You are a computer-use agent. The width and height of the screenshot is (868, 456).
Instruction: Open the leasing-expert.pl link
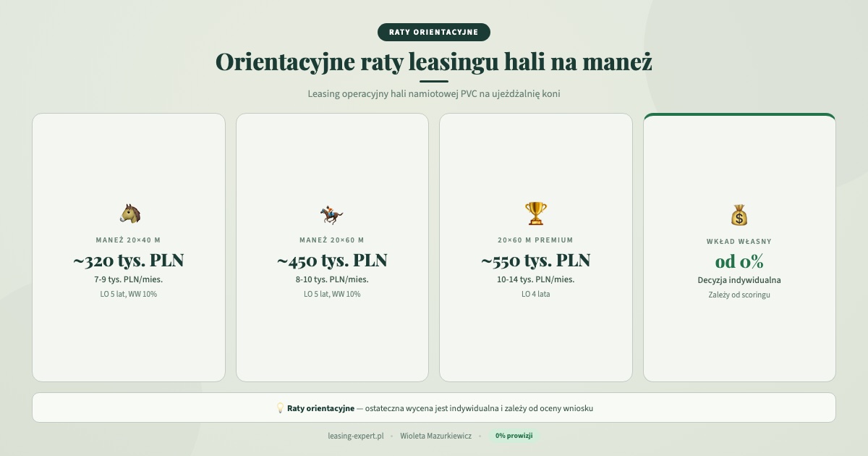pyautogui.click(x=355, y=436)
